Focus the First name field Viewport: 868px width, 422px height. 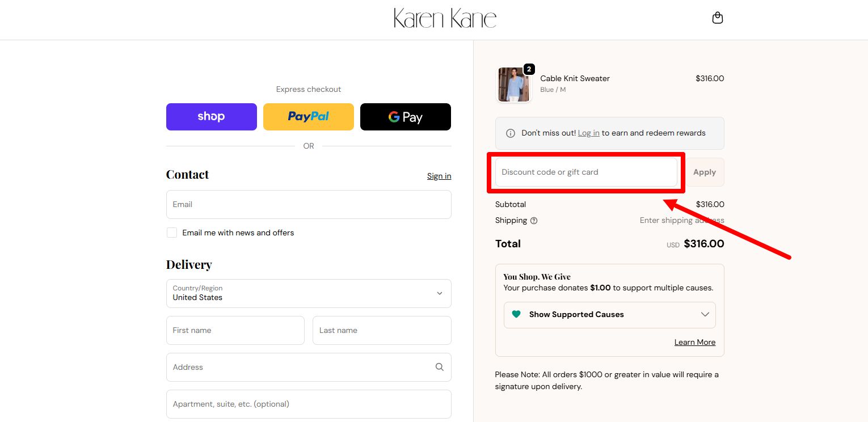pos(235,330)
